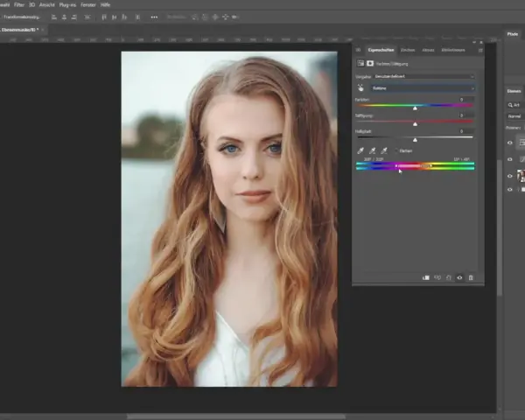Image resolution: width=525 pixels, height=420 pixels.
Task: Toggle adjustment visibility eye in properties footer
Action: pyautogui.click(x=459, y=277)
